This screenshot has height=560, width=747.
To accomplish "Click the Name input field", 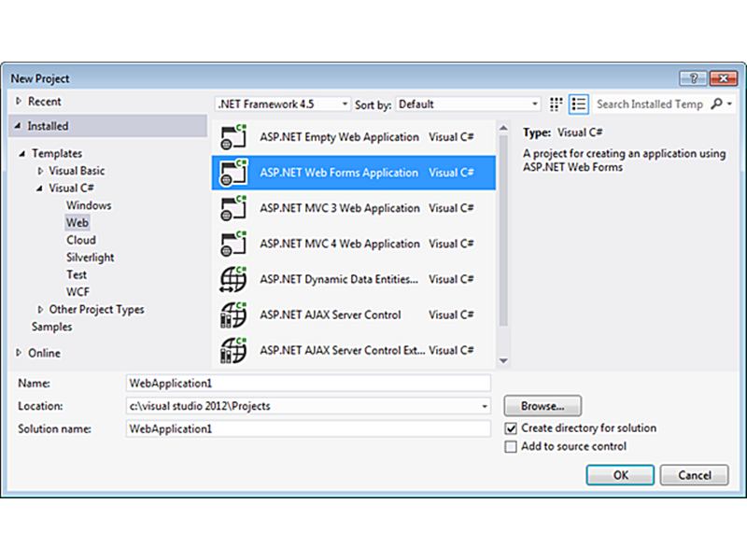I will pos(308,384).
